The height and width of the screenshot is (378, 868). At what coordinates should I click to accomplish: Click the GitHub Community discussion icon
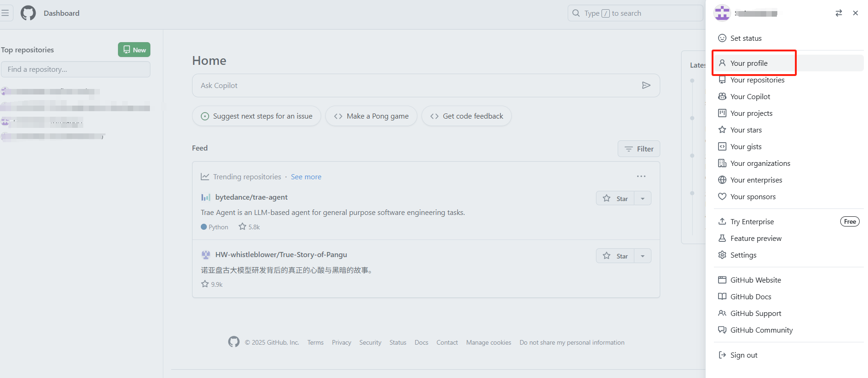coord(722,330)
